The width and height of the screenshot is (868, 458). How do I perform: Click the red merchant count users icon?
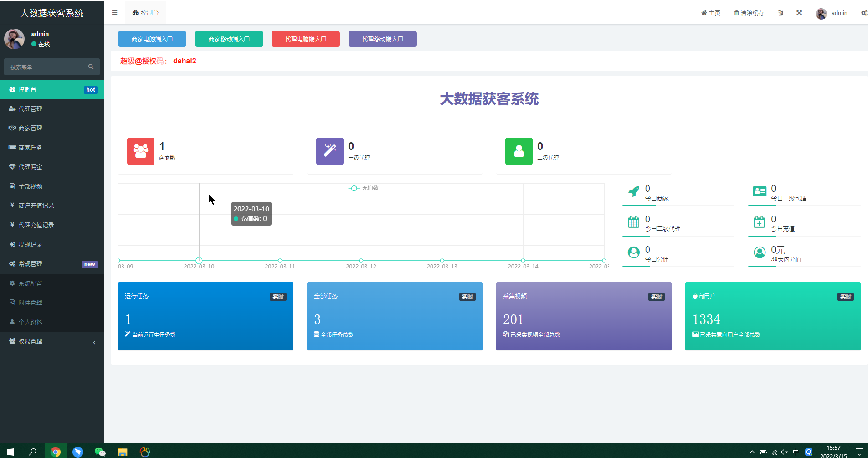[140, 151]
